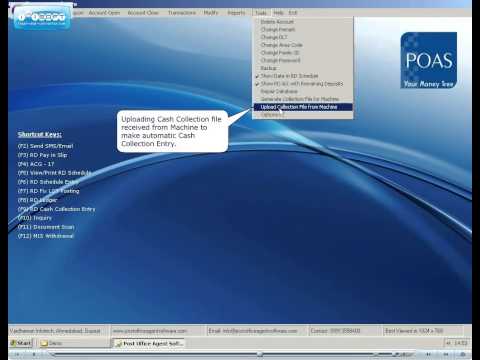The width and height of the screenshot is (480, 360).
Task: Click the Windows Start button
Action: click(x=21, y=343)
